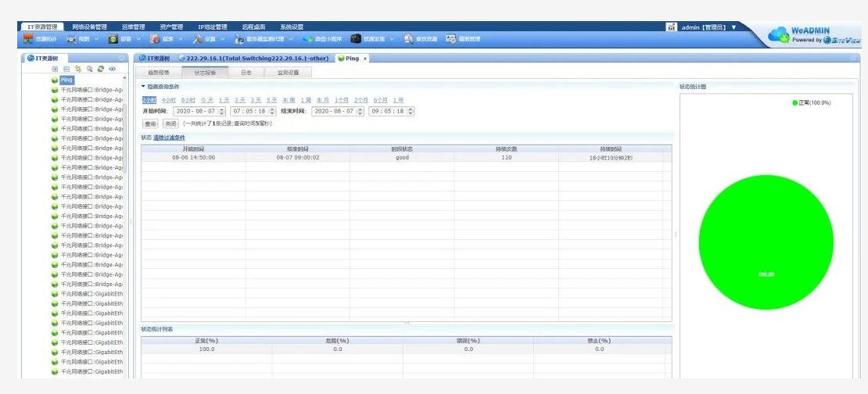Click the chart icon left of admin

672,27
